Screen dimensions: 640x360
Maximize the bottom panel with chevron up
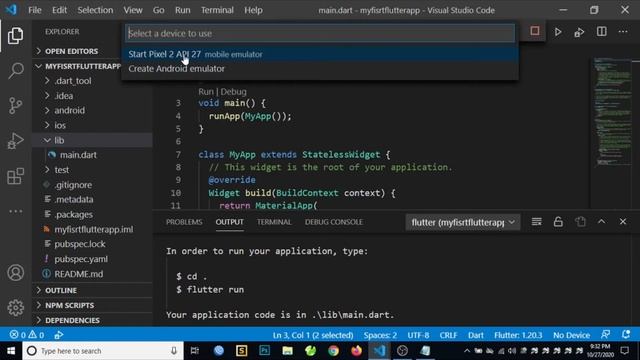pyautogui.click(x=601, y=222)
